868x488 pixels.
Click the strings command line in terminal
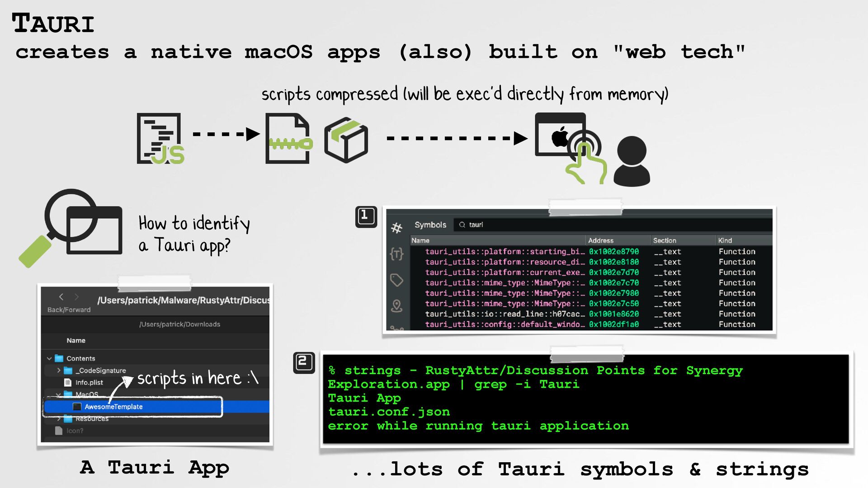(535, 377)
